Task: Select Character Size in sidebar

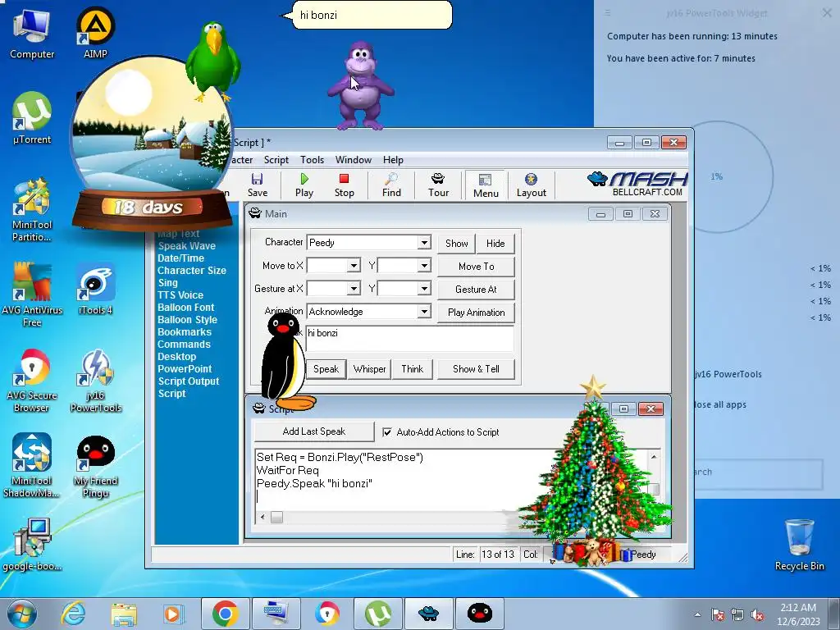Action: (192, 271)
